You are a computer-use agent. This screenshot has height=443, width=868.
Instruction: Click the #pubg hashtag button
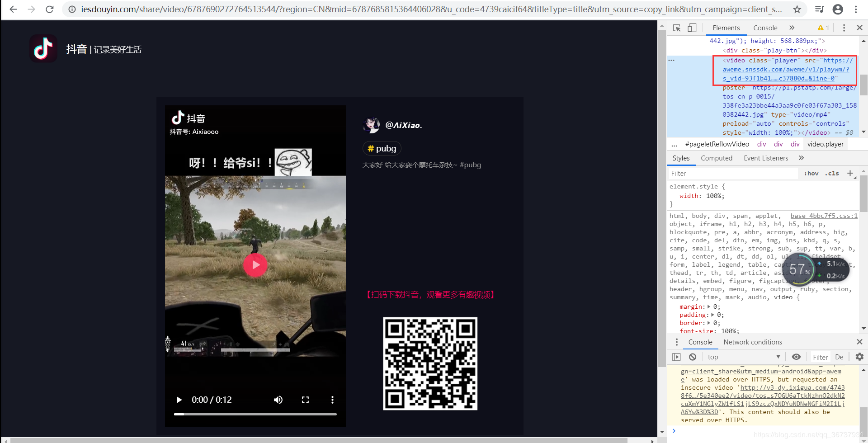pos(382,149)
